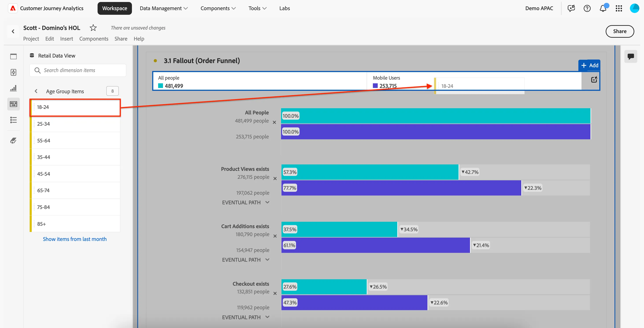Viewport: 644px width, 328px height.
Task: Open the Panels icon in left rail
Action: tap(13, 56)
